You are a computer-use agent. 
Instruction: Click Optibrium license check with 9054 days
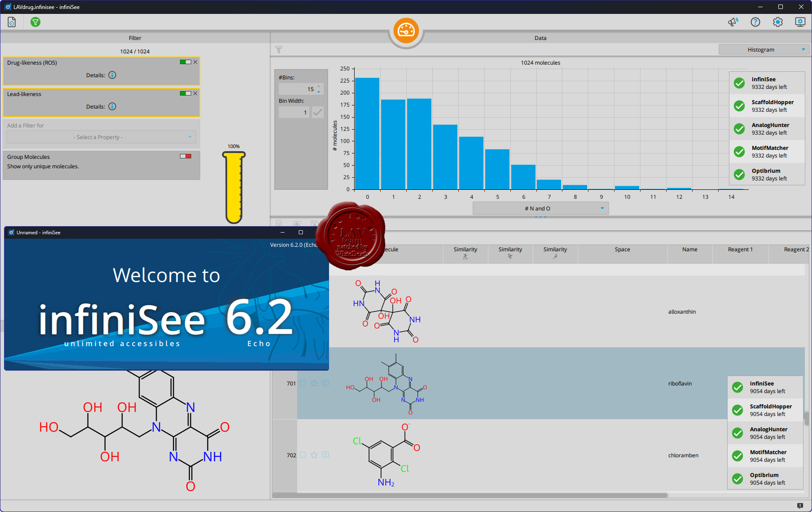(x=737, y=479)
